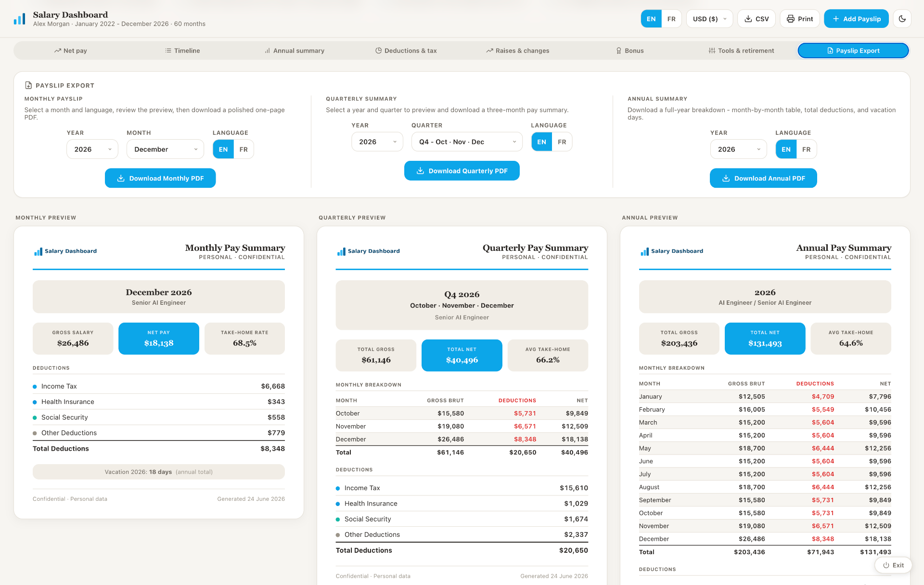This screenshot has height=585, width=924.
Task: Switch the header language to FR
Action: (x=671, y=19)
